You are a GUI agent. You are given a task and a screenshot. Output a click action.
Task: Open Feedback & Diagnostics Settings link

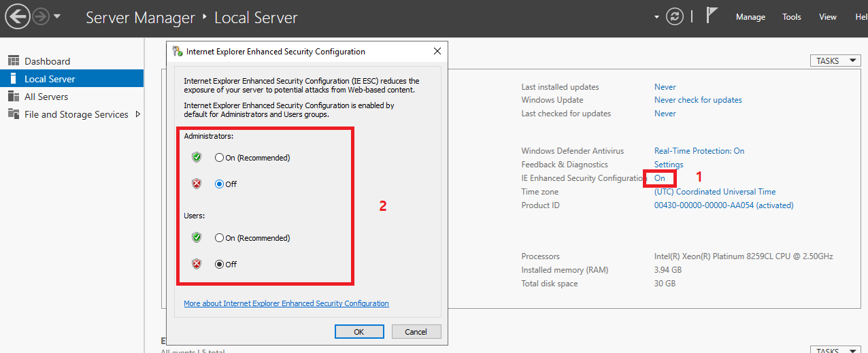coord(669,165)
